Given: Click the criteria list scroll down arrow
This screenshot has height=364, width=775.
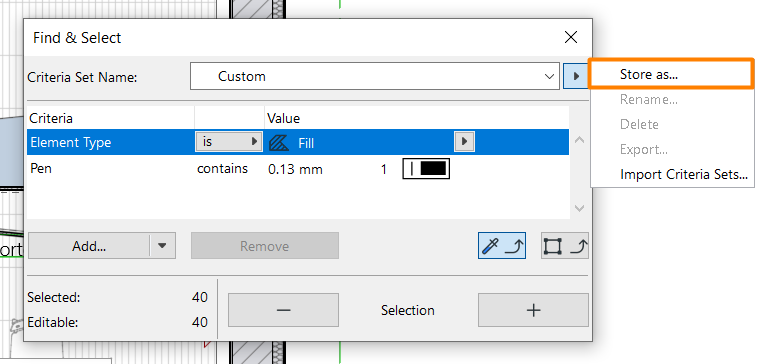Looking at the screenshot, I should click(x=579, y=208).
